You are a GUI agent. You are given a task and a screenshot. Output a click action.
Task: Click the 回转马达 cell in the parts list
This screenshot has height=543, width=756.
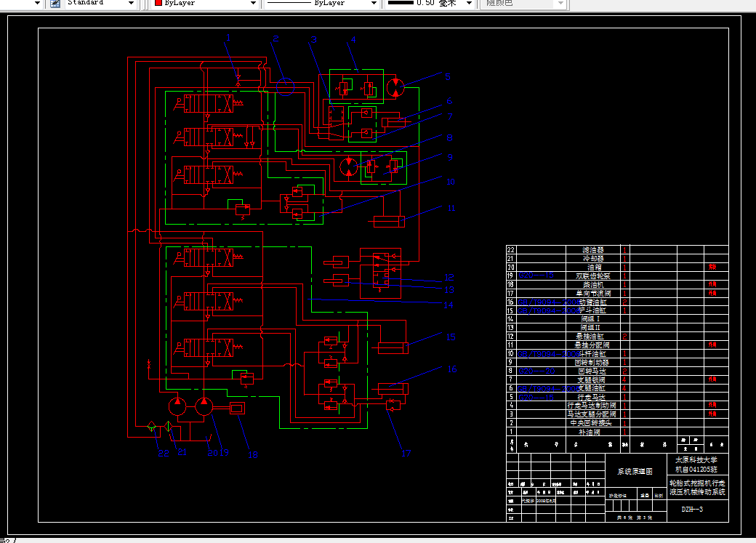pyautogui.click(x=592, y=371)
